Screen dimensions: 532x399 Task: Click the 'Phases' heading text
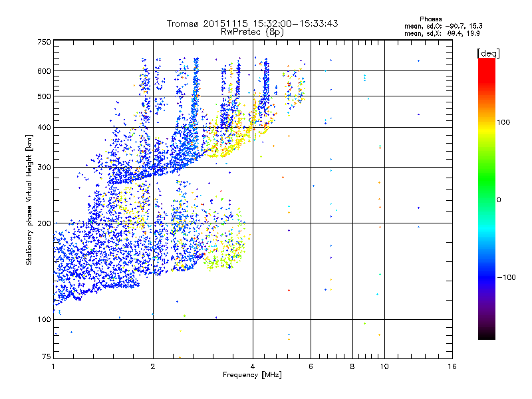tap(430, 19)
